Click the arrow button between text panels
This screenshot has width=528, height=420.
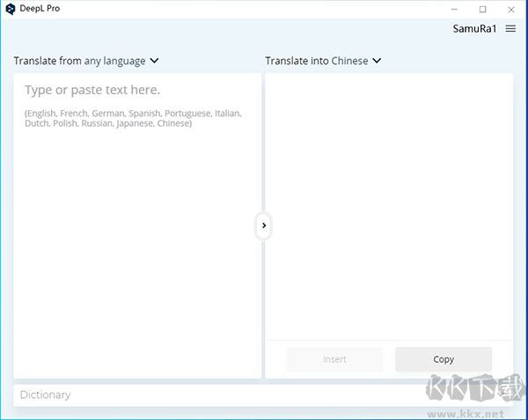tap(264, 225)
